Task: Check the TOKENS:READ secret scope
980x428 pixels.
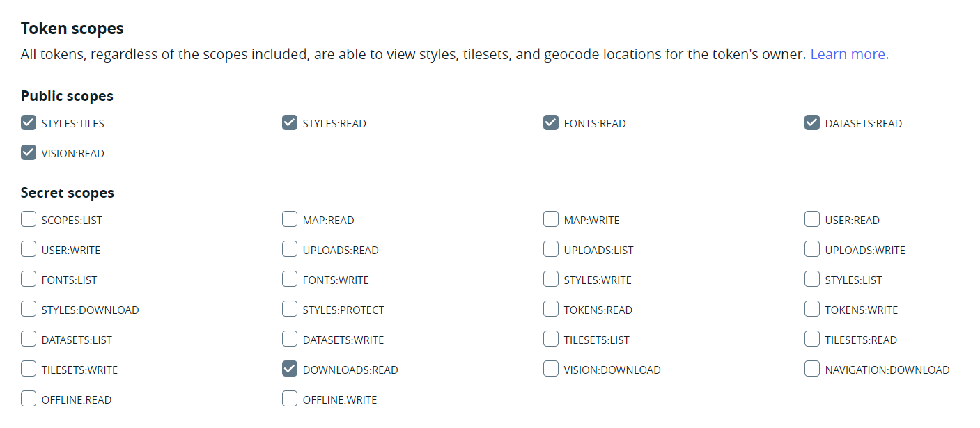Action: [551, 310]
